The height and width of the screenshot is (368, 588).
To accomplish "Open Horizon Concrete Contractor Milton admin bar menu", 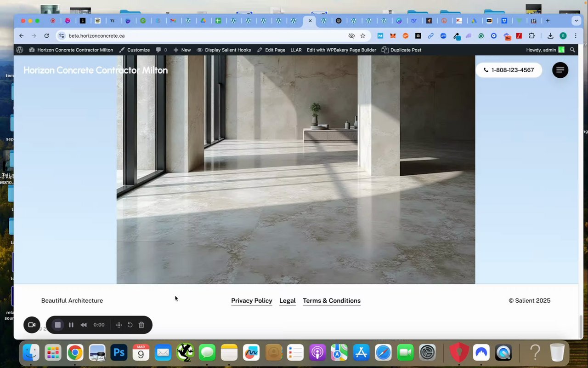I will coord(71,50).
